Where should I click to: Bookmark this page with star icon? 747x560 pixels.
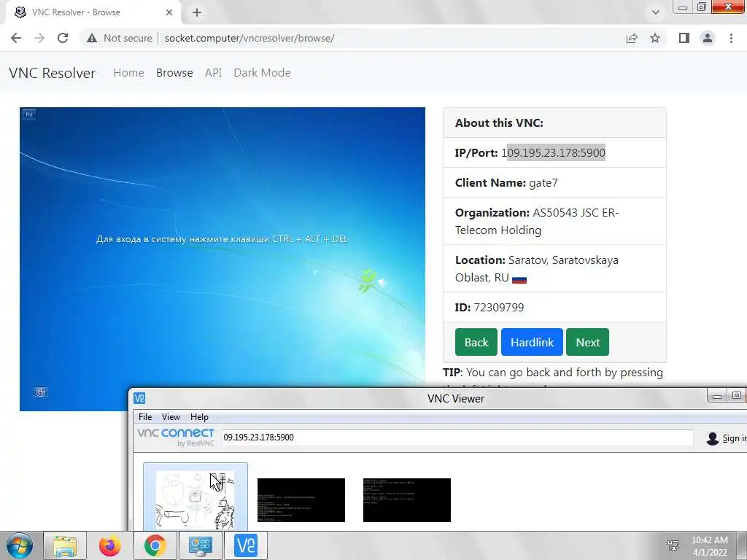tap(655, 38)
